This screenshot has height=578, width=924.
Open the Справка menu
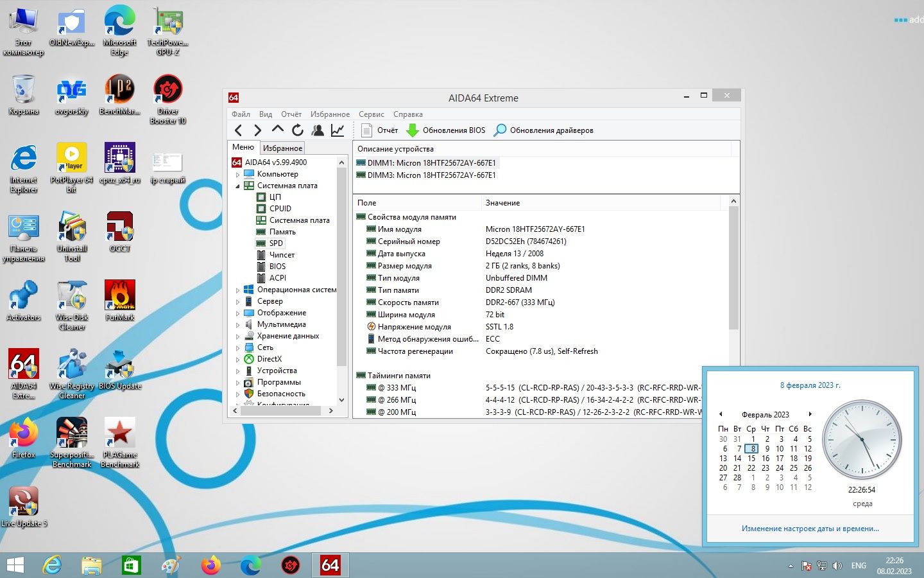coord(408,114)
